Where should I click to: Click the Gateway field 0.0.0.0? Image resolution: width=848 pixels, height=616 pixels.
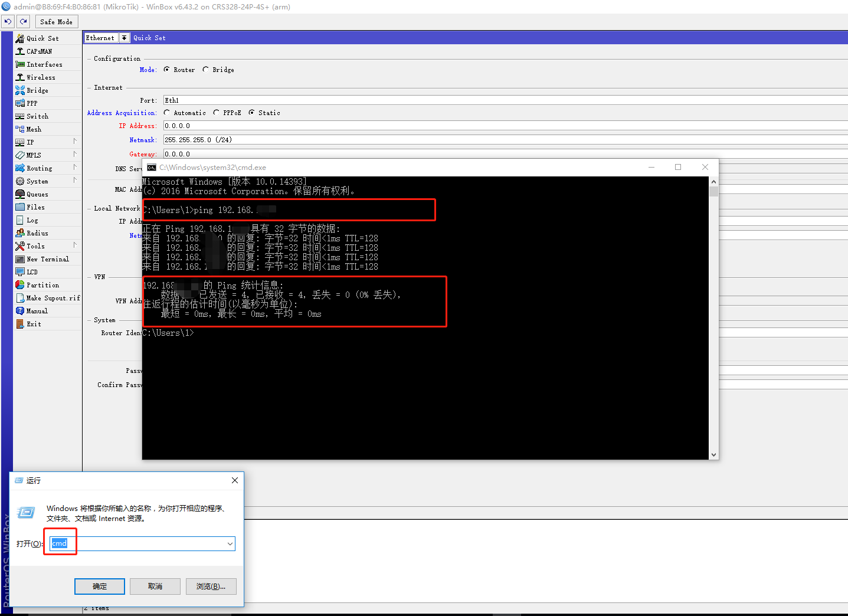[505, 154]
